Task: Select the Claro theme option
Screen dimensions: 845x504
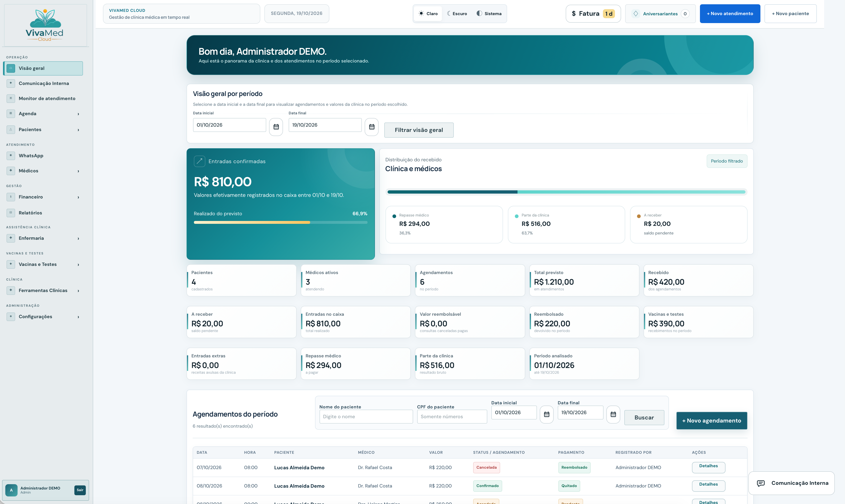Action: click(x=428, y=14)
